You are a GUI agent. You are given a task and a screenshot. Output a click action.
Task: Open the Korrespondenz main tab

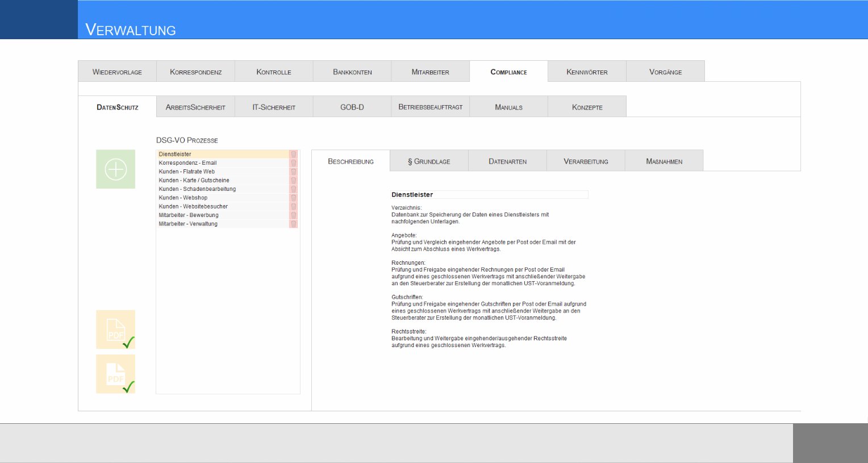click(195, 72)
